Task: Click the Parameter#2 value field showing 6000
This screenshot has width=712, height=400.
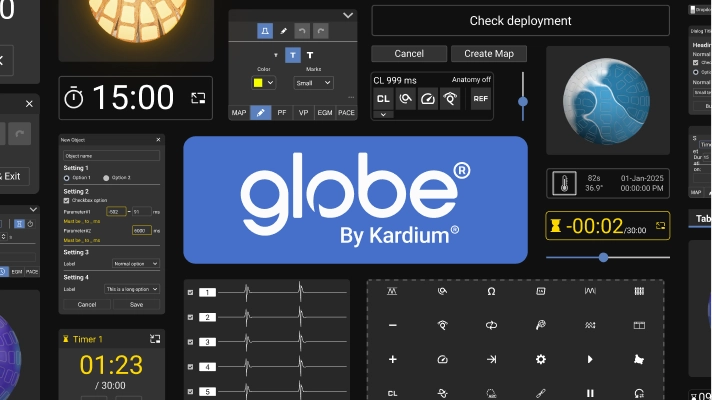Action: (x=142, y=231)
